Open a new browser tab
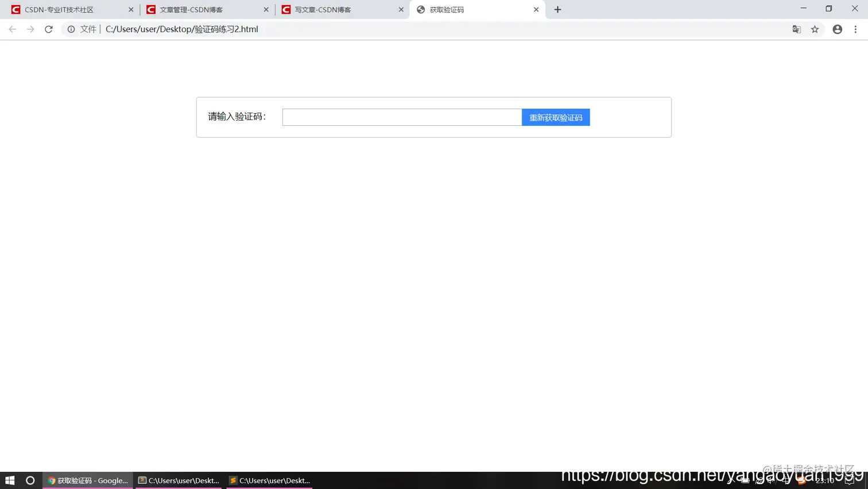 pyautogui.click(x=557, y=9)
